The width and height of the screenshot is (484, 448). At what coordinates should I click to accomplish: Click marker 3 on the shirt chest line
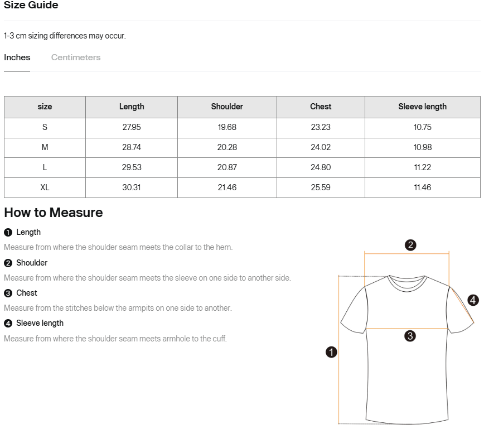pyautogui.click(x=410, y=336)
